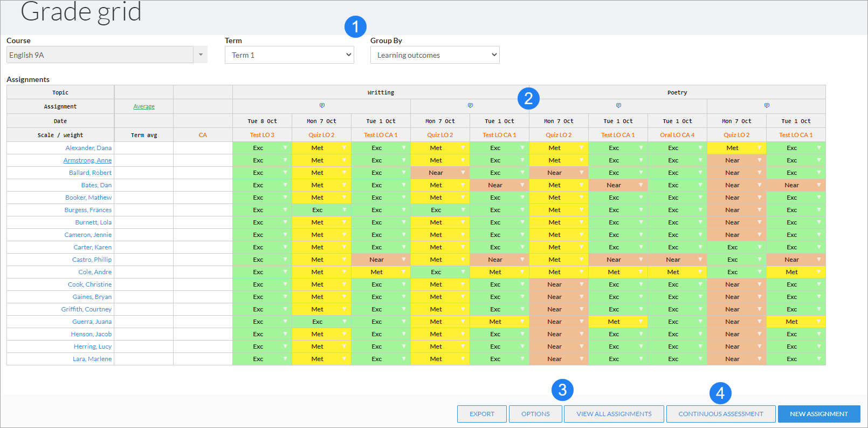Open student Henson, Jacob

(x=91, y=334)
